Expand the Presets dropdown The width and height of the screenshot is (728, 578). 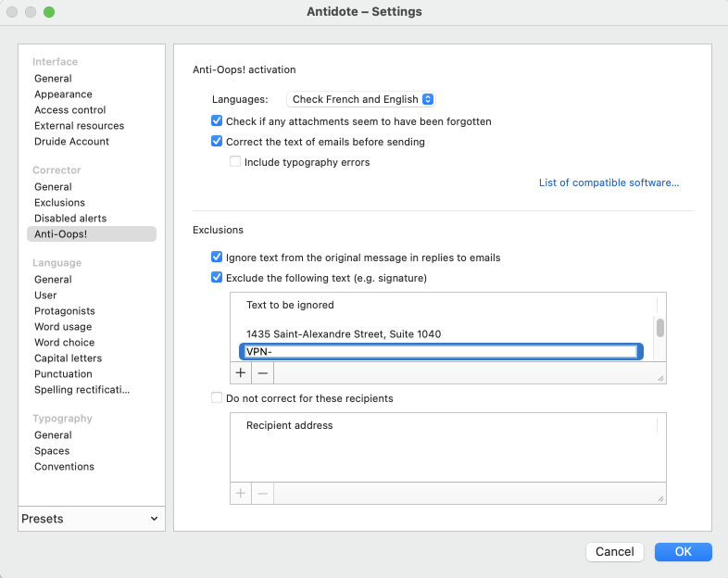[x=90, y=519]
